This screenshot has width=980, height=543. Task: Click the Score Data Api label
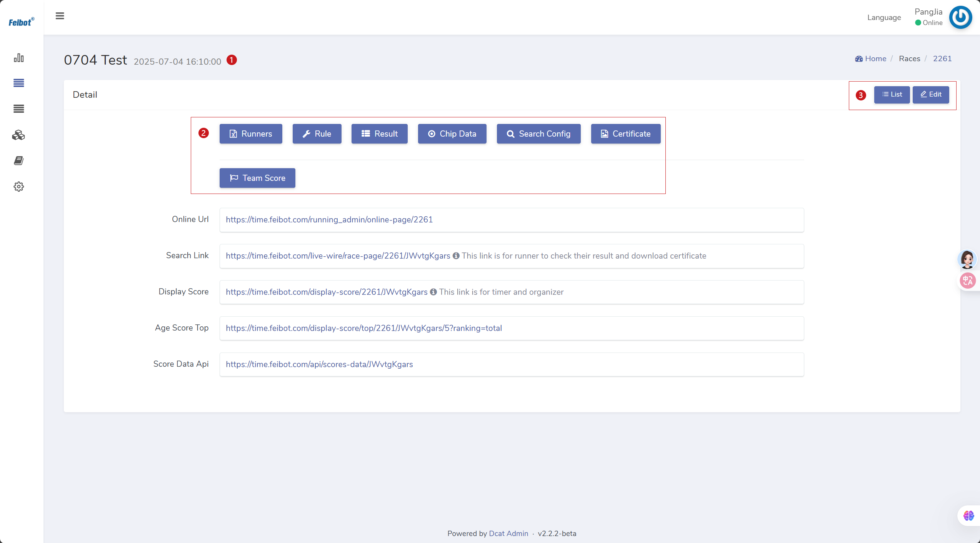pyautogui.click(x=181, y=364)
